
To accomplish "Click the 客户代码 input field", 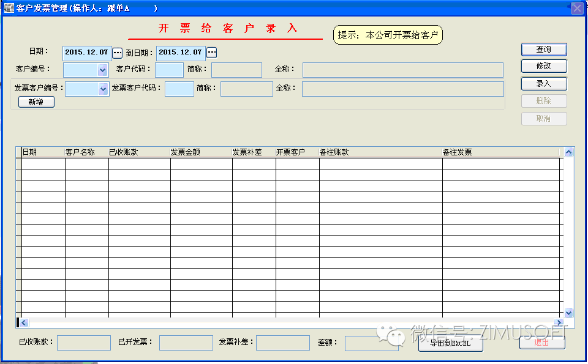I will [x=169, y=70].
